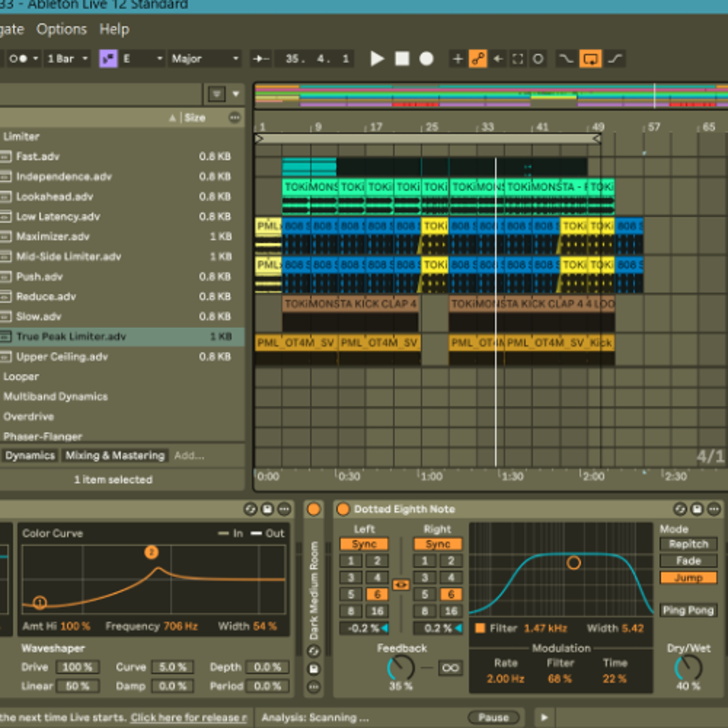Click the Arrangement Record button
728x728 pixels.
pyautogui.click(x=427, y=59)
